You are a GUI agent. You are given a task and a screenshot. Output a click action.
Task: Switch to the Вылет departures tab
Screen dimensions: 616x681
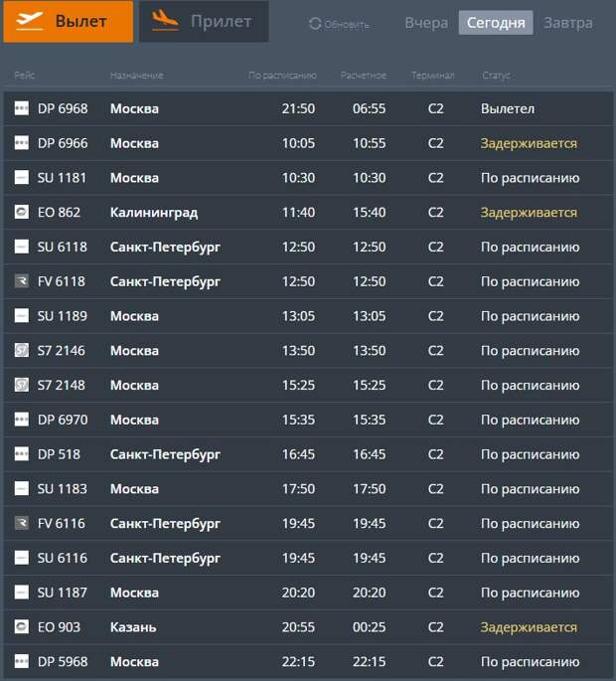click(x=68, y=22)
